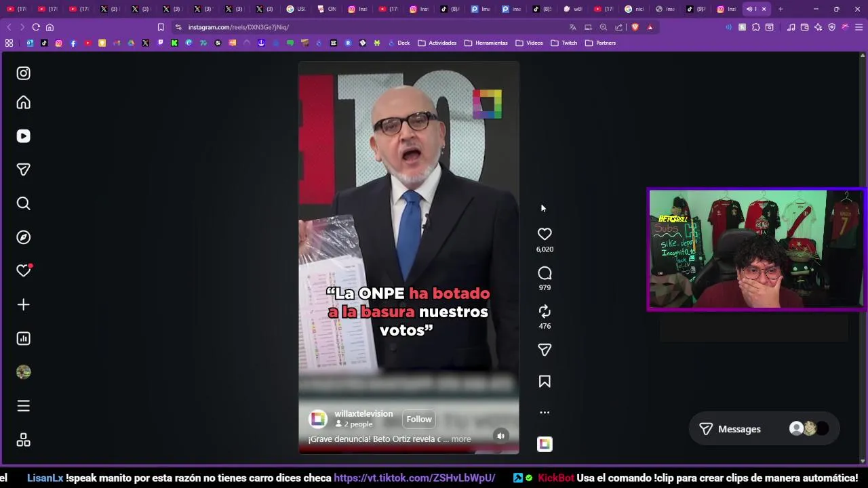This screenshot has width=868, height=488.
Task: Switch to the nici Google tab
Action: pos(634,9)
